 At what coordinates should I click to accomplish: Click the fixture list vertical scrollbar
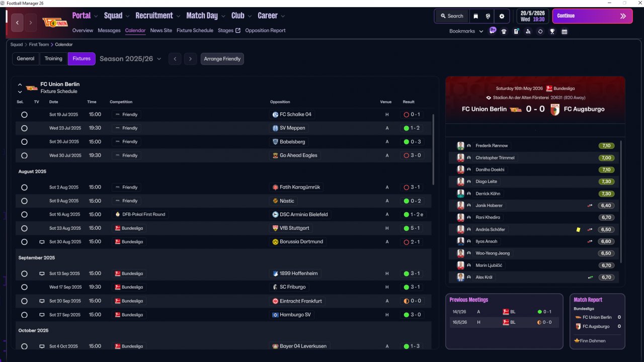pyautogui.click(x=433, y=149)
